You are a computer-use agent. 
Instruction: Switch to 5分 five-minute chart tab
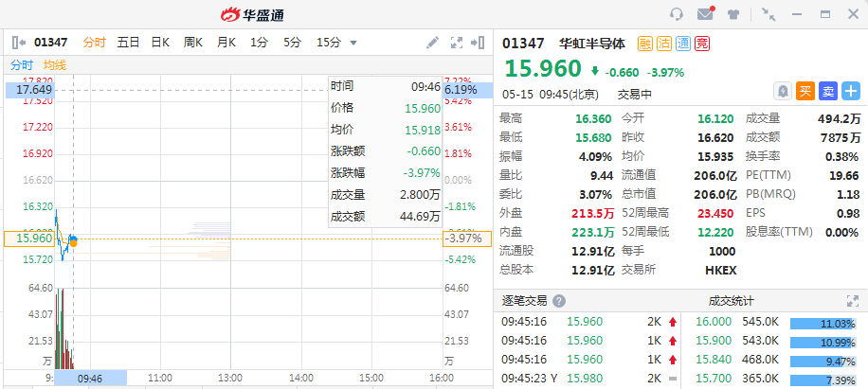coord(292,43)
